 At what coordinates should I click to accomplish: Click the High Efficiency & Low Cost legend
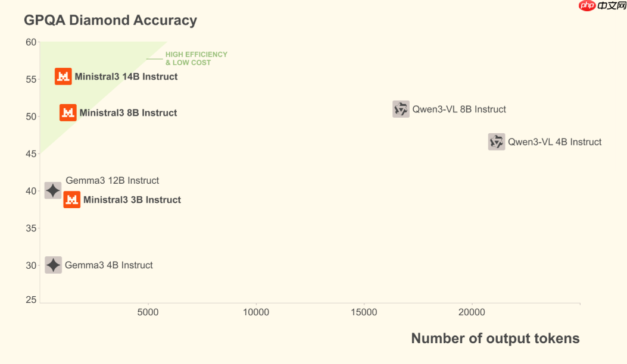[196, 58]
